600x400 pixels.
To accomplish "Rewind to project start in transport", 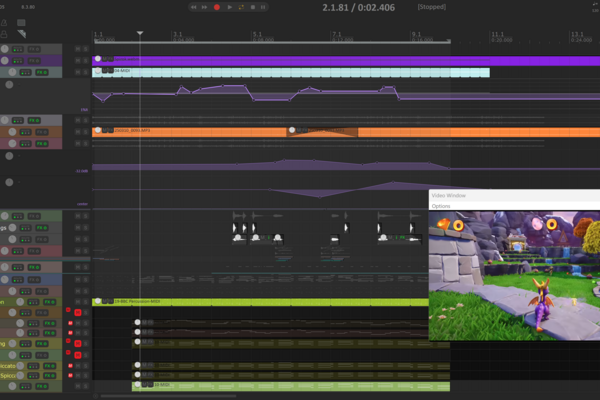I will click(x=194, y=7).
